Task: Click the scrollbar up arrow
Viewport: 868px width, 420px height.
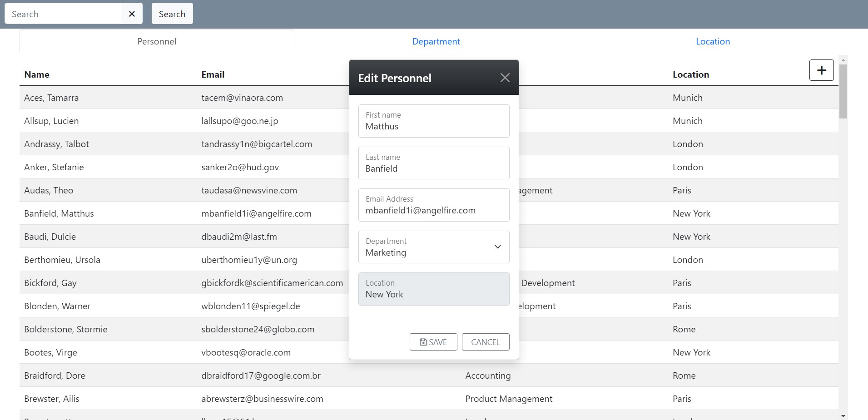Action: 843,60
